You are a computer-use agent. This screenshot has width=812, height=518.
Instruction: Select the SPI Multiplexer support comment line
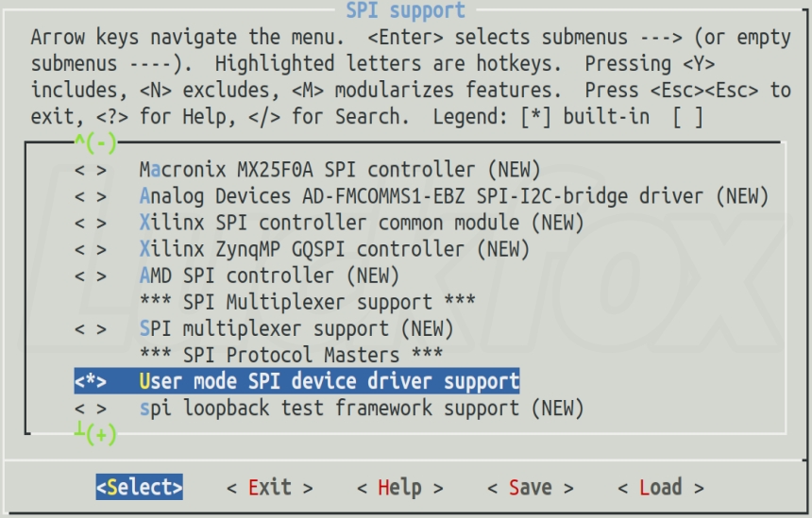click(307, 302)
